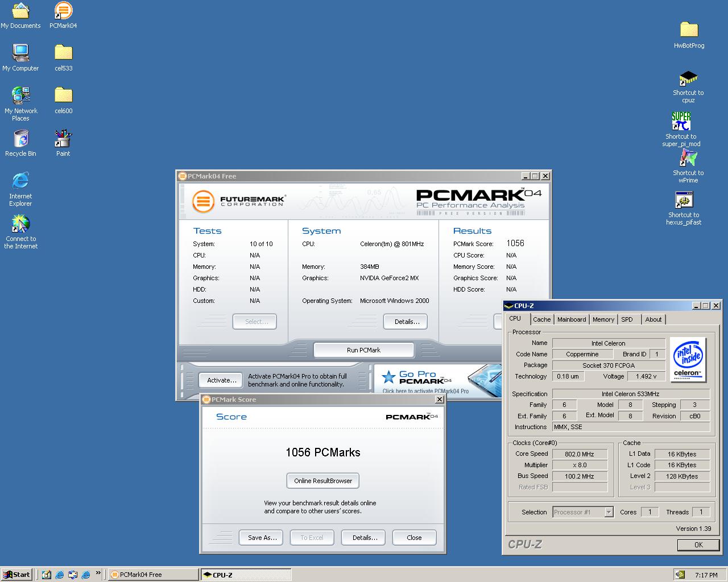Select the Shortcut to wPrime icon

tap(688, 167)
